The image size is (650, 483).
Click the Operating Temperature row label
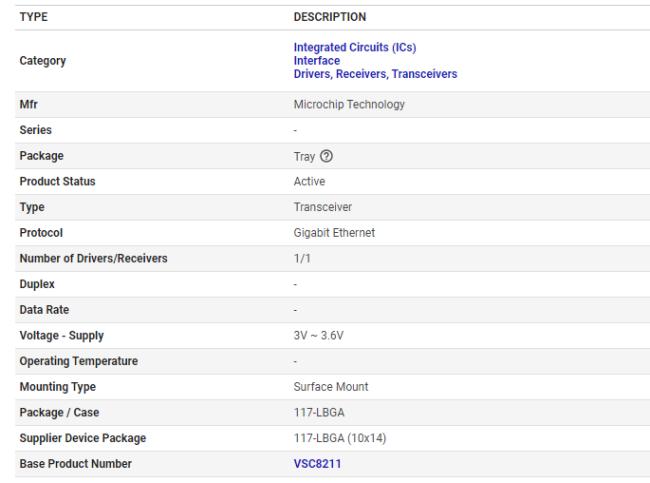click(78, 360)
